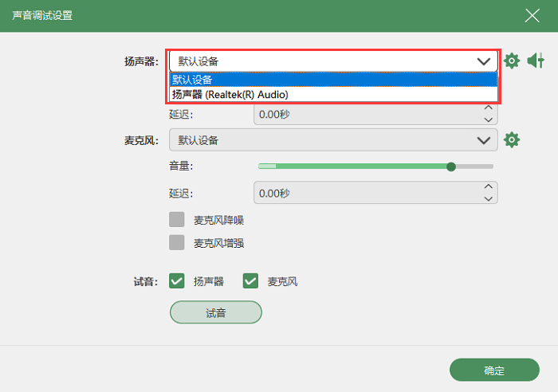Enable 麦克风增强 checkbox

(x=177, y=242)
